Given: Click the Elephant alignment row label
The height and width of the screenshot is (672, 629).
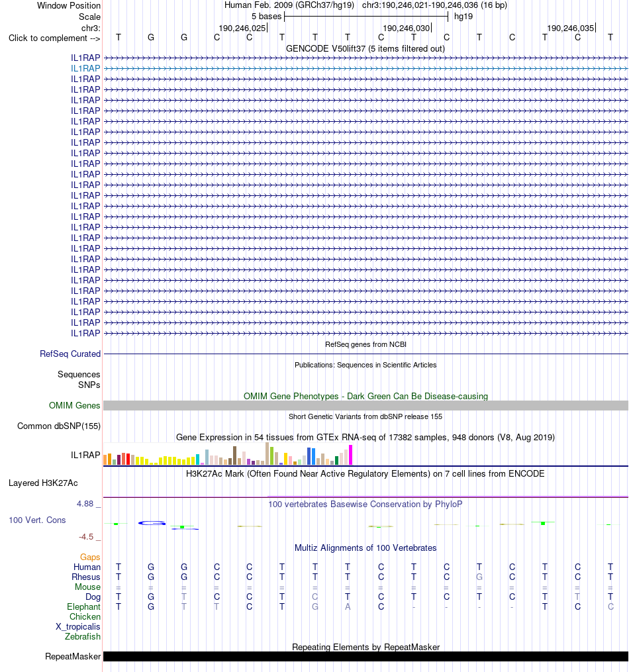Looking at the screenshot, I should (83, 606).
